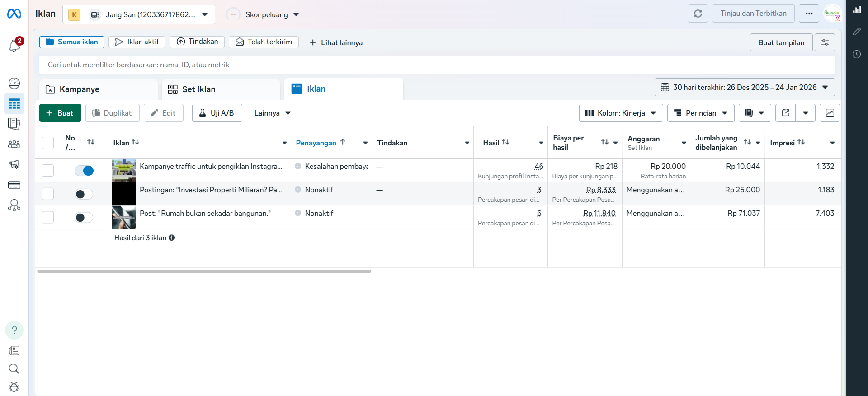
Task: Switch to the Kampanye tab
Action: point(98,89)
